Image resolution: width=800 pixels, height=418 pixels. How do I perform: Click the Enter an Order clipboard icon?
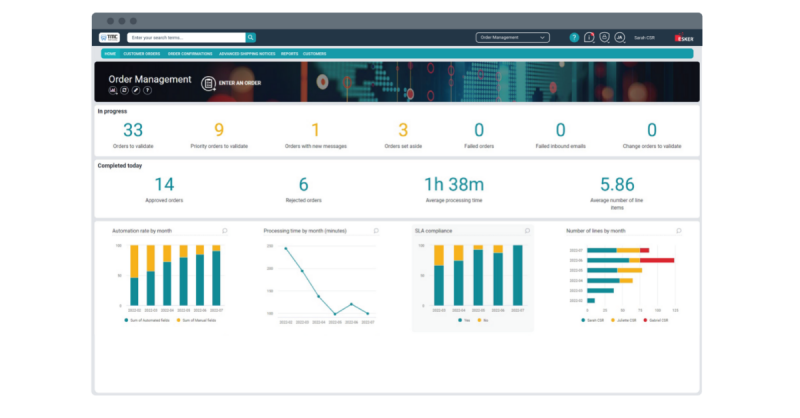point(208,83)
